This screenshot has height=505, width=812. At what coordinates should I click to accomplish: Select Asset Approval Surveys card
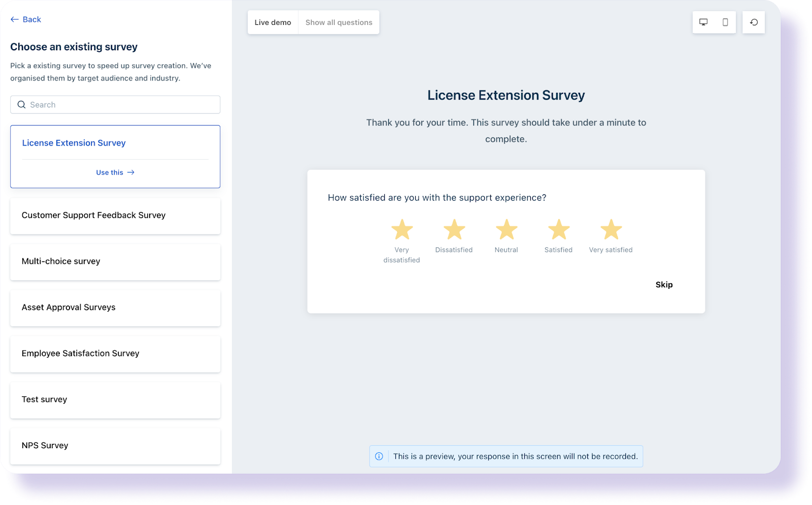click(115, 308)
